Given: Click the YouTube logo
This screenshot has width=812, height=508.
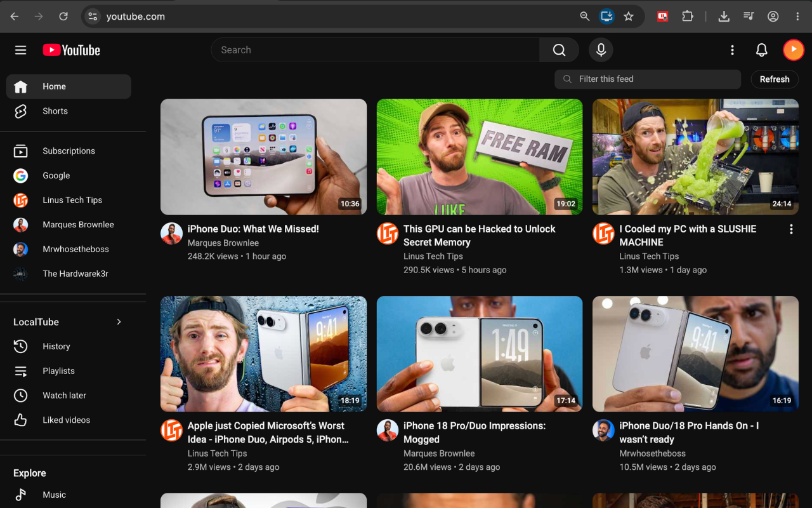Looking at the screenshot, I should pyautogui.click(x=72, y=50).
